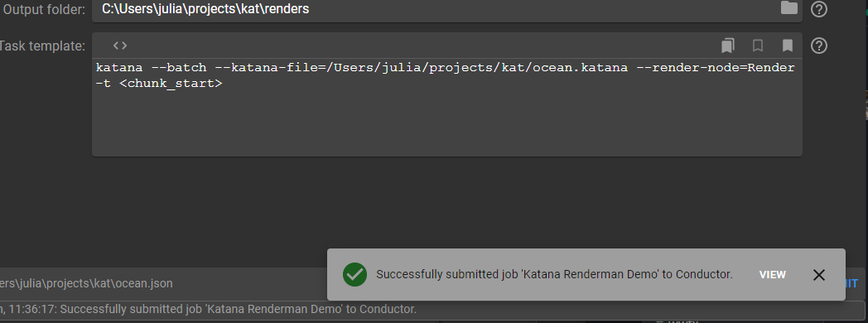This screenshot has width=868, height=323.
Task: Click the code brackets icon above the template
Action: (x=119, y=46)
